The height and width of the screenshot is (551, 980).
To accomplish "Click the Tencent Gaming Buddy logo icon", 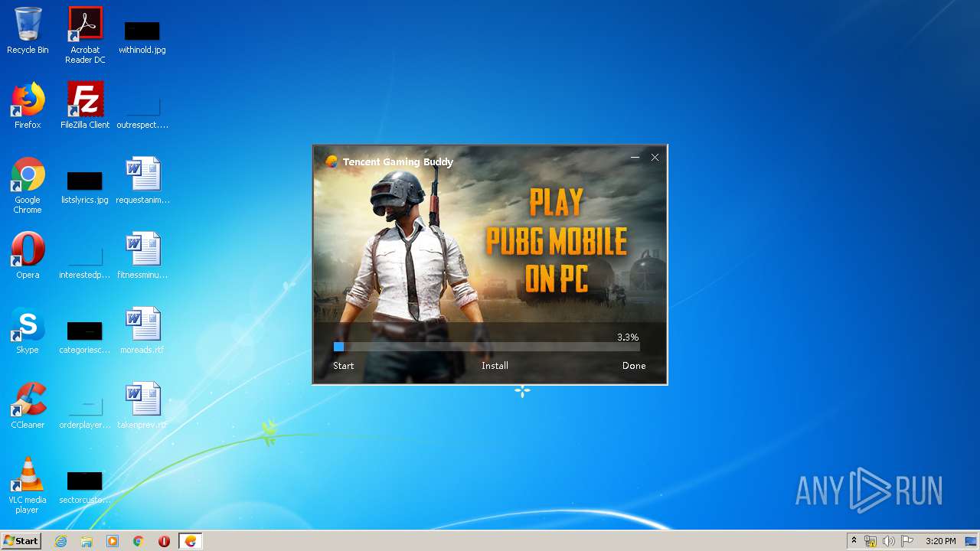I will tap(332, 161).
